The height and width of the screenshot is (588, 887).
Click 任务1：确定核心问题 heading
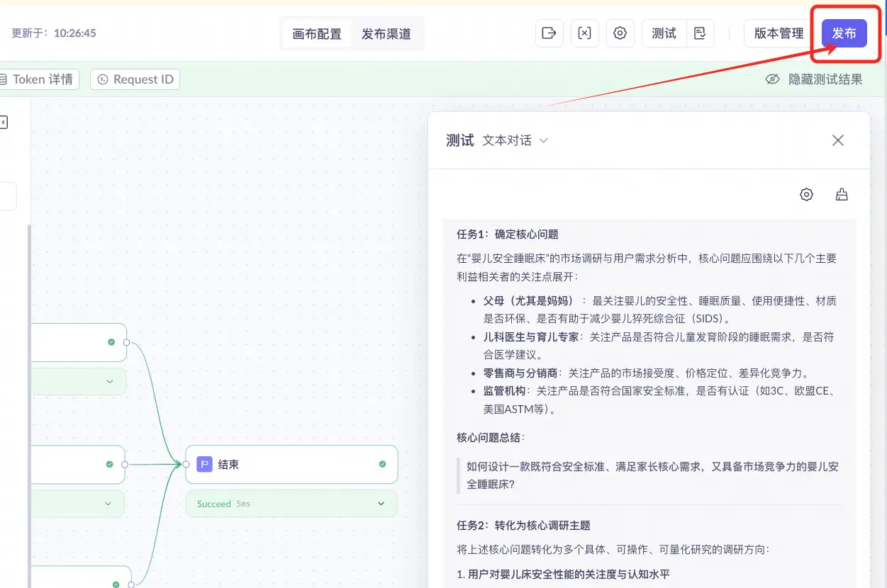tap(508, 234)
